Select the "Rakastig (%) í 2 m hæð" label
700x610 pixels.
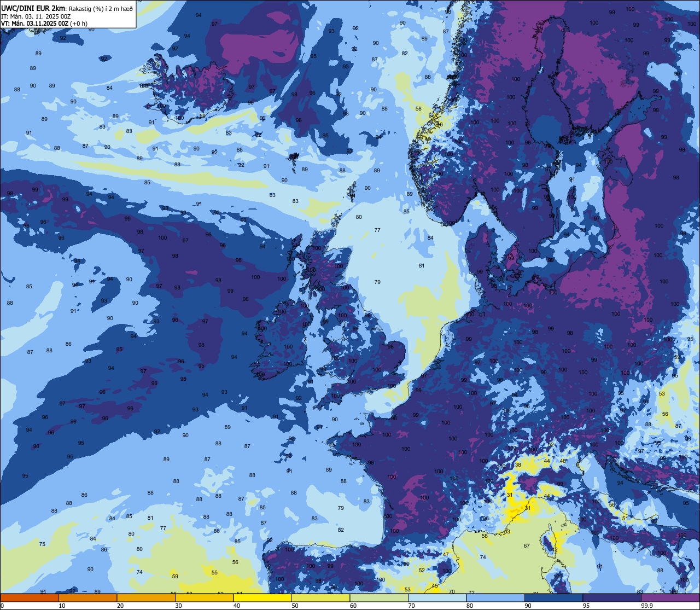pyautogui.click(x=100, y=8)
